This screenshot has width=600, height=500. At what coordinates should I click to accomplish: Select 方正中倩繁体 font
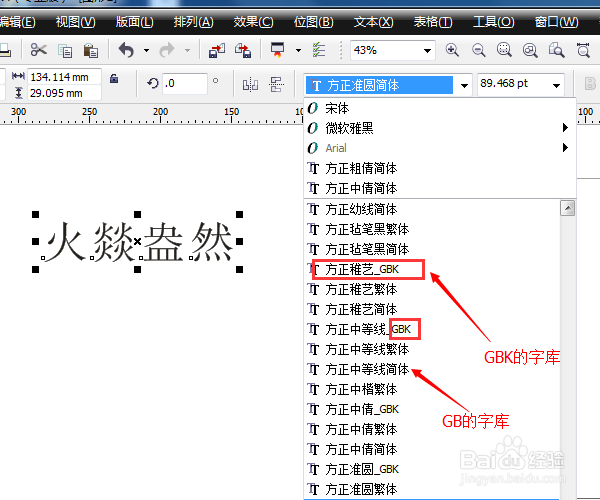(432, 429)
